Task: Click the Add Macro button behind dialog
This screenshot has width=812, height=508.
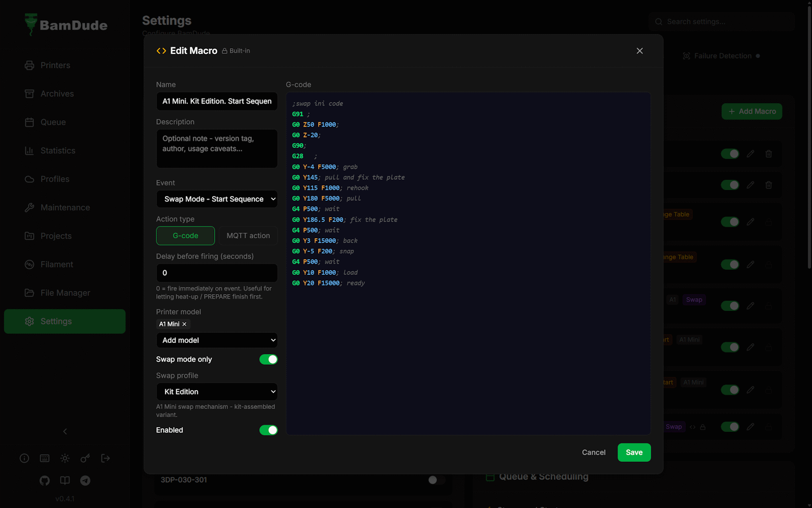Action: 752,111
